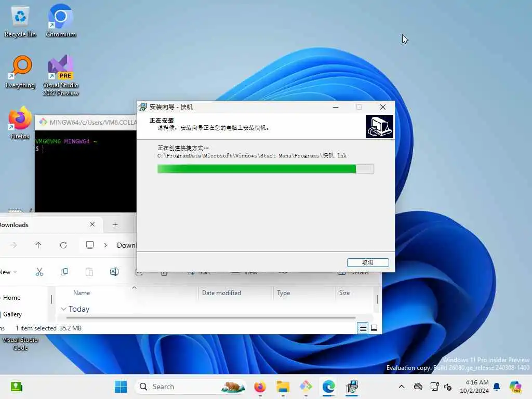Screen dimensions: 532x399
Task: Click the installer progress bar
Action: (265, 169)
